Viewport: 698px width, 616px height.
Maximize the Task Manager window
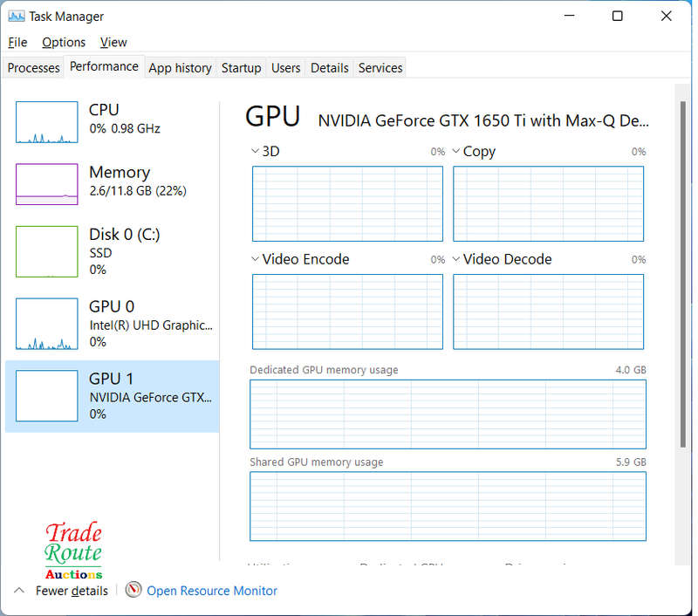coord(618,16)
